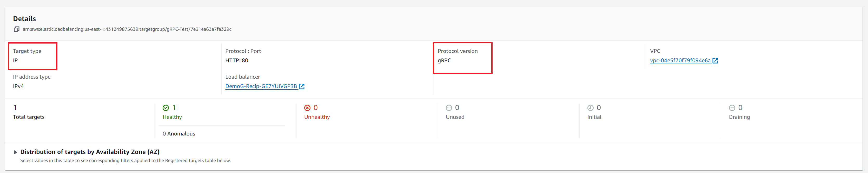Open VPC external link icon
868x173 pixels.
715,61
